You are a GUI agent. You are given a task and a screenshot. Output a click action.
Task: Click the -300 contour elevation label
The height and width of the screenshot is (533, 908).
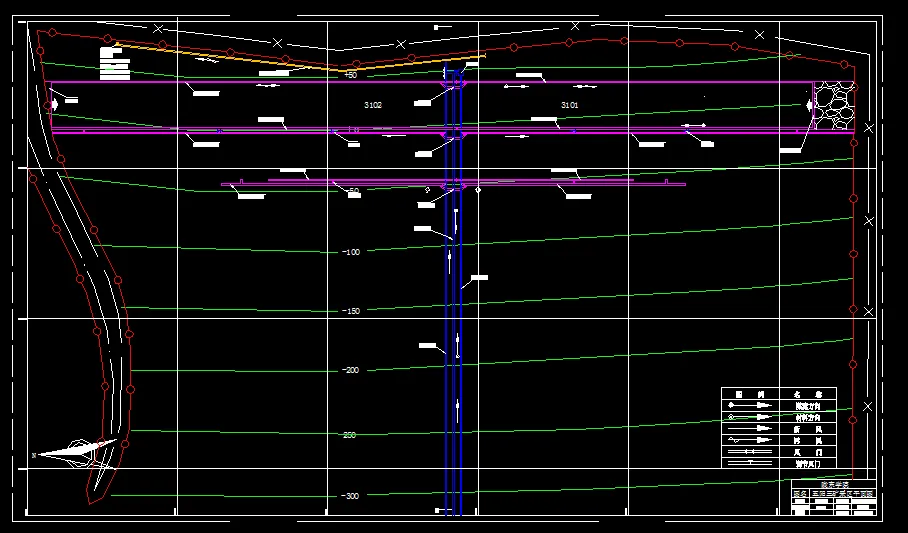coord(350,496)
